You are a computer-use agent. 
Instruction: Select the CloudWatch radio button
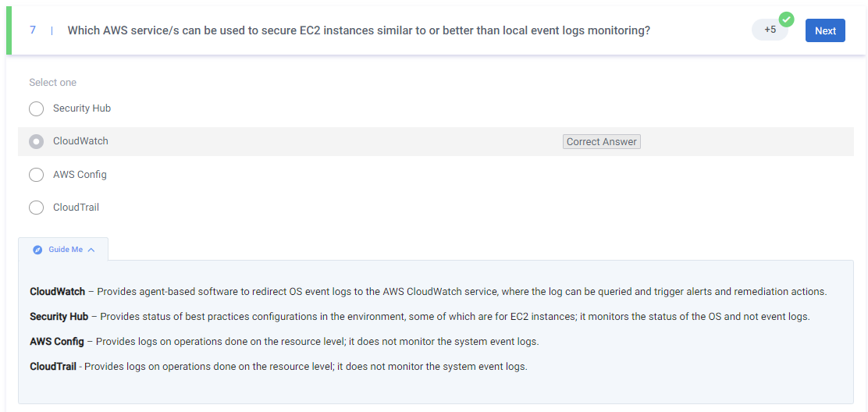click(x=36, y=141)
